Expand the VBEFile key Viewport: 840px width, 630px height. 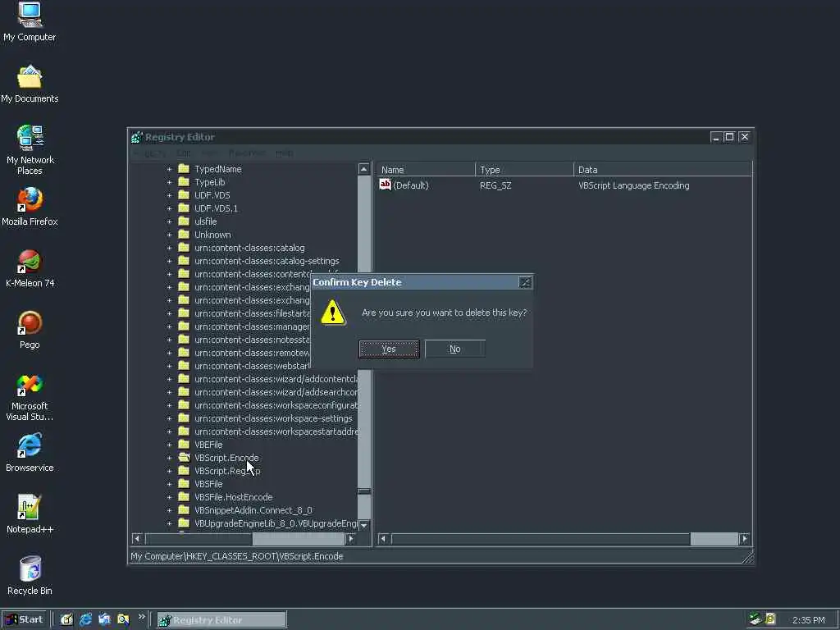[x=169, y=444]
